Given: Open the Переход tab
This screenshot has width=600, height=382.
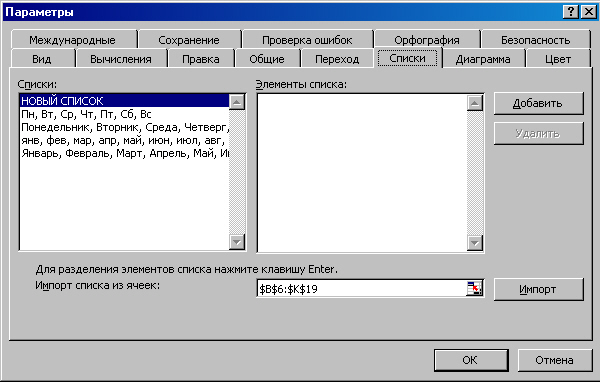Looking at the screenshot, I should pos(337,59).
